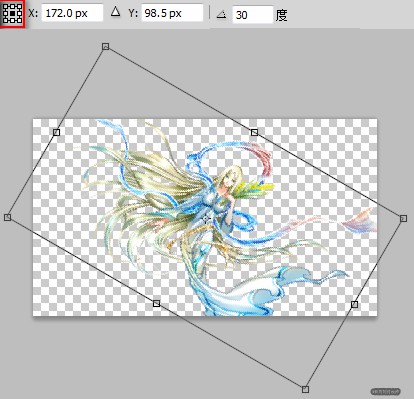Click the topmost corner handle of the transform box
Screen dimensions: 414x399
click(x=105, y=46)
